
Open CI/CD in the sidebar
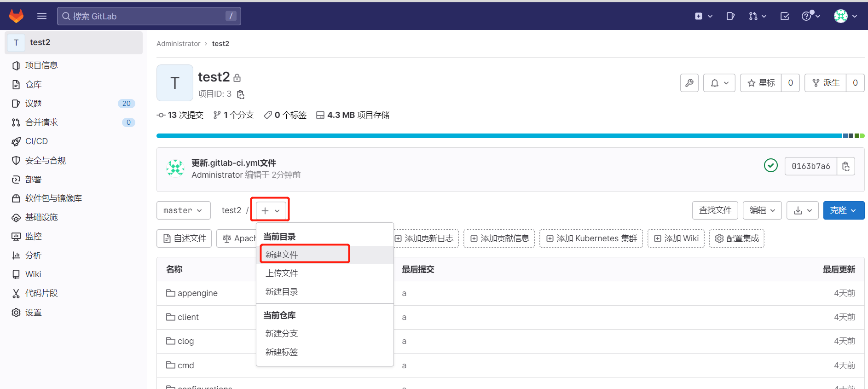coord(36,141)
